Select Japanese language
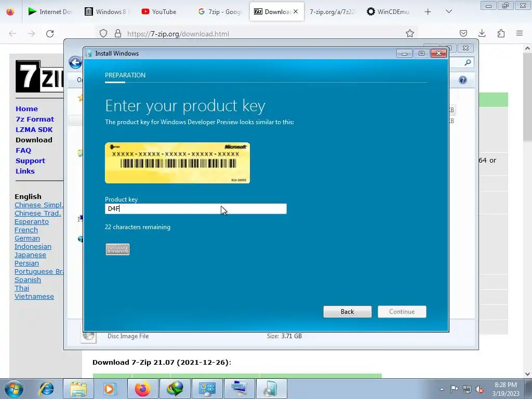Screen dimensions: 532x399 pos(30,255)
